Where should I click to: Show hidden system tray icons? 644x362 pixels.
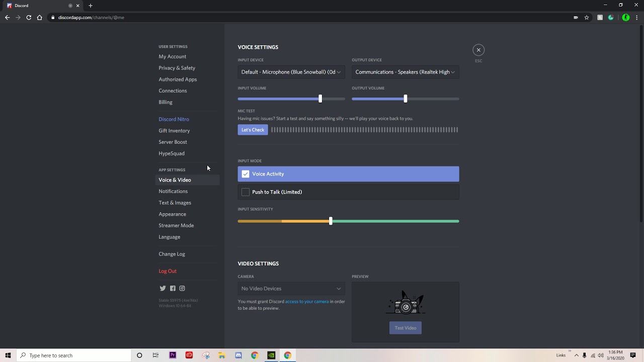pyautogui.click(x=577, y=355)
